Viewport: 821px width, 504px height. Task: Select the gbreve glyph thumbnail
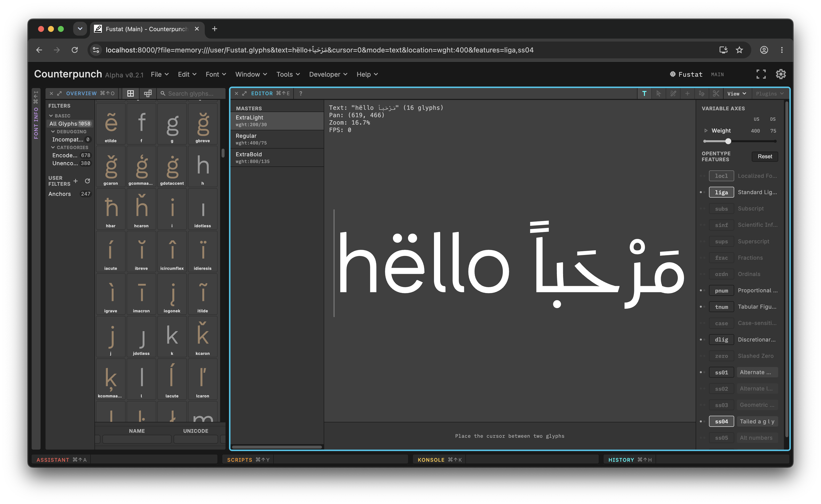pos(203,124)
